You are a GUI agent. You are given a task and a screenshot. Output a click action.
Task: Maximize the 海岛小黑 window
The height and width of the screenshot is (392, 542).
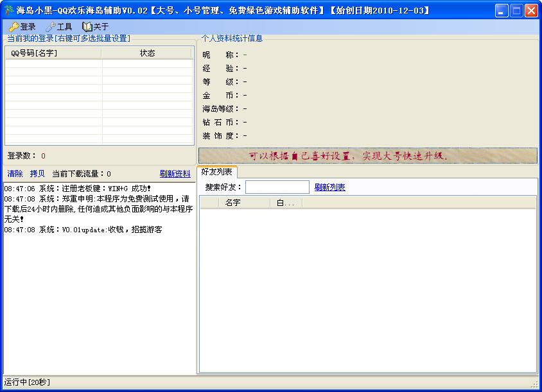(516, 10)
